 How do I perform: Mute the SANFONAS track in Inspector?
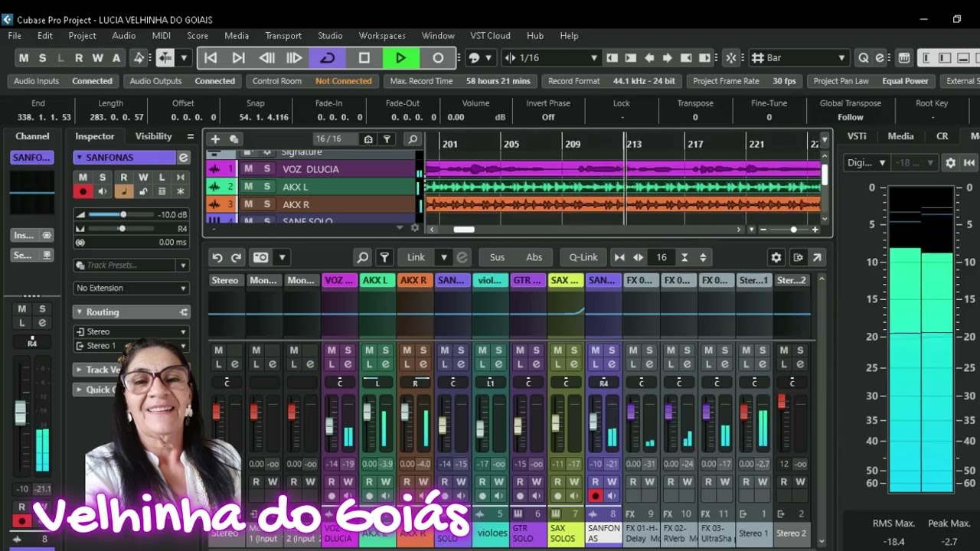83,178
